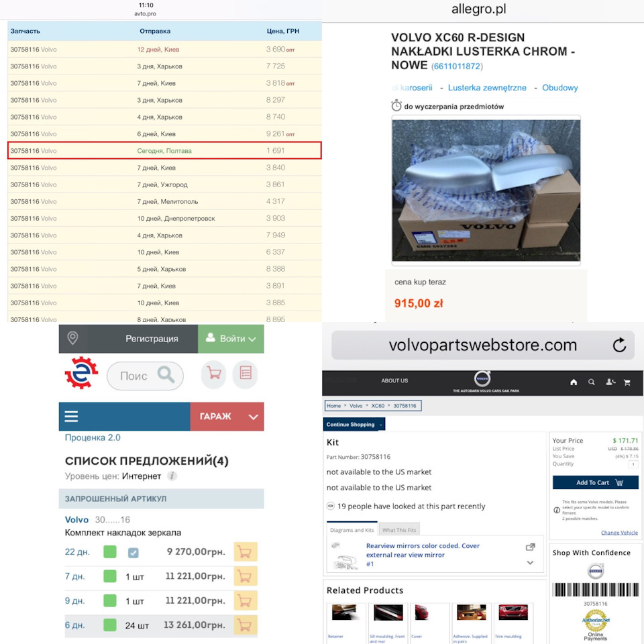Open the Rearview mirrors color coded link

click(423, 550)
